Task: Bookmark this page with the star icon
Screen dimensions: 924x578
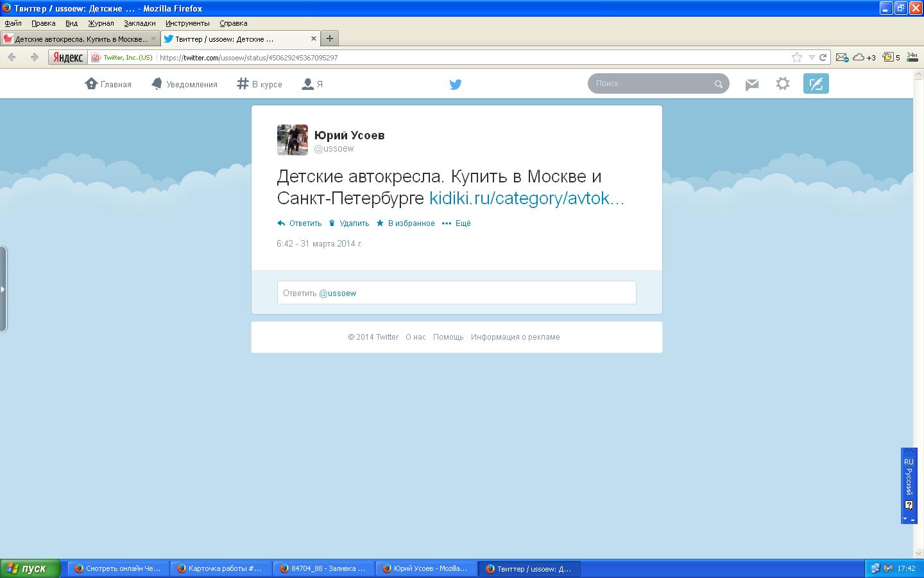Action: click(x=797, y=57)
